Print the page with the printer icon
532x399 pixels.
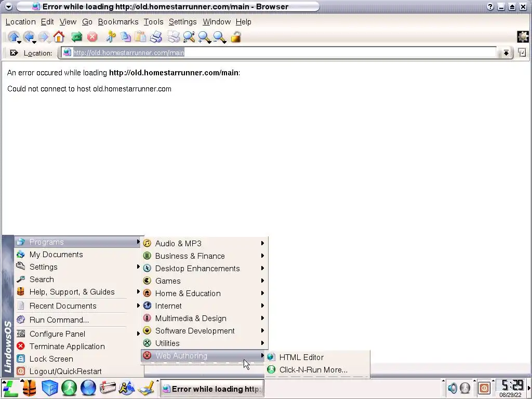click(156, 37)
